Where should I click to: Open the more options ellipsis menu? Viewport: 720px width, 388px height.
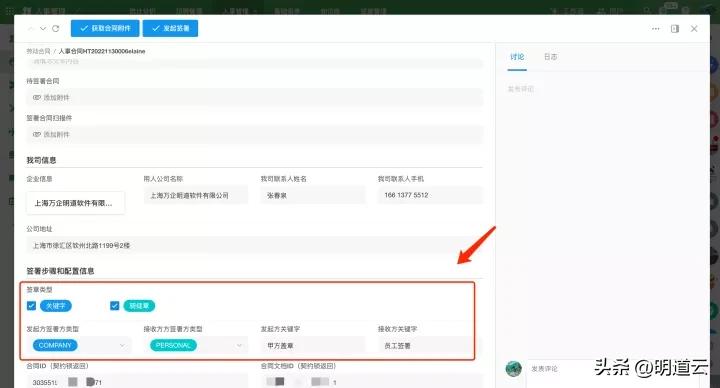pos(655,28)
